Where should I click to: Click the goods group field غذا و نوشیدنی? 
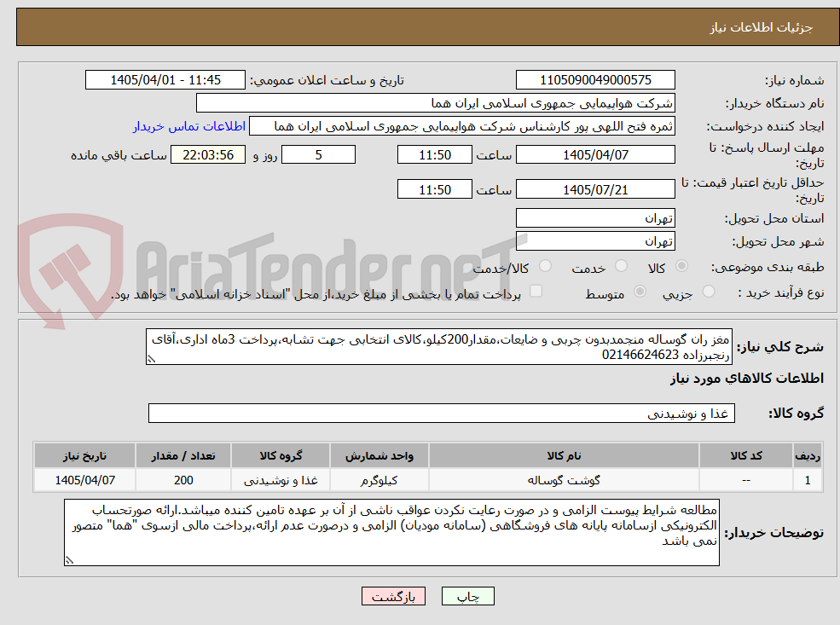coord(442,414)
